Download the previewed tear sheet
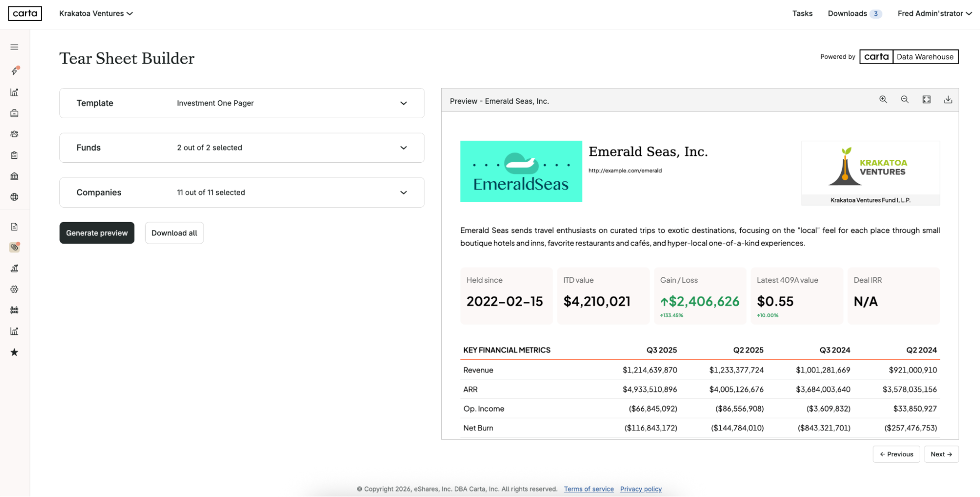 click(948, 99)
